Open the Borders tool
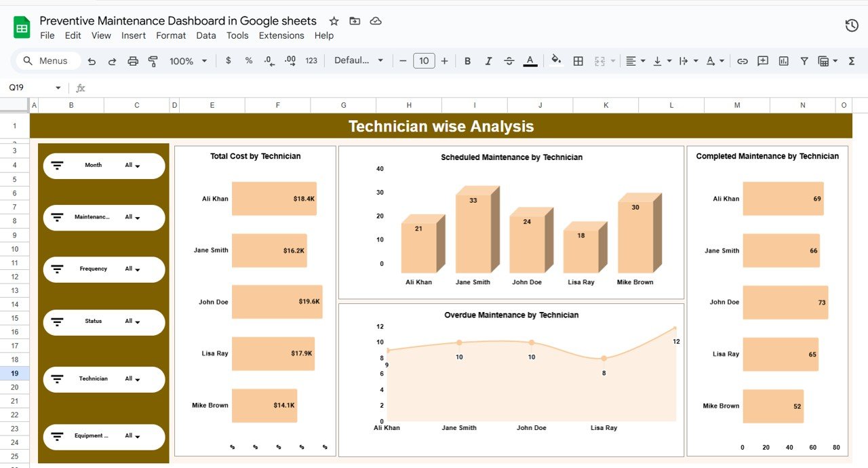 click(578, 61)
